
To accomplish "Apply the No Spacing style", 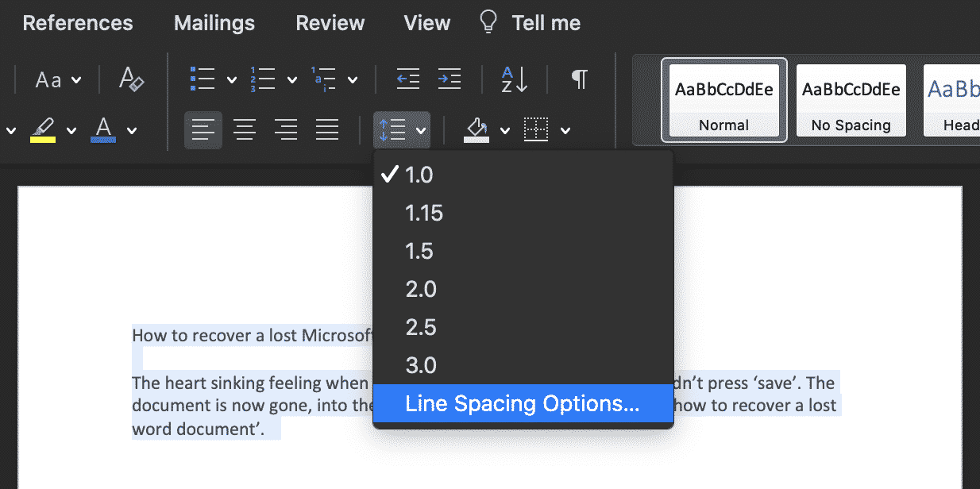I will coord(851,101).
